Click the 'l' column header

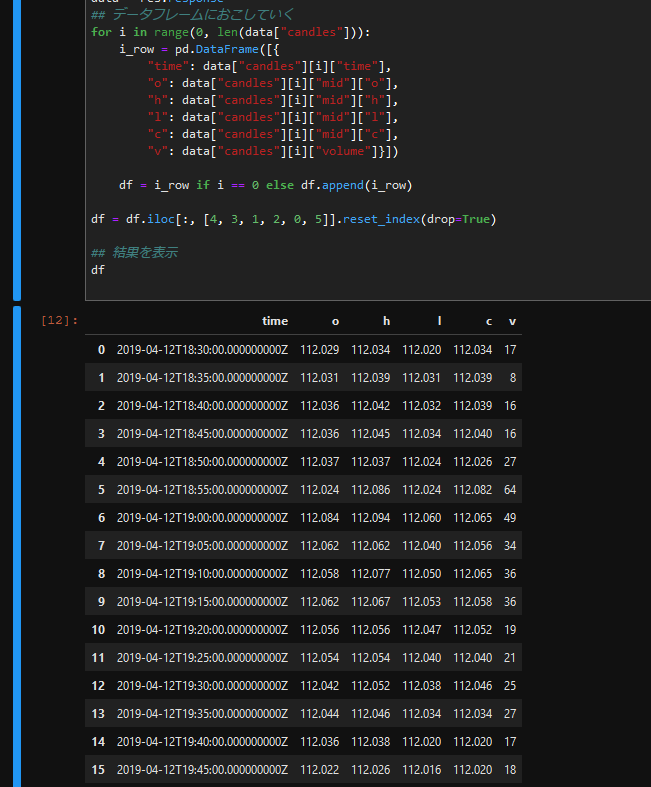tap(439, 321)
